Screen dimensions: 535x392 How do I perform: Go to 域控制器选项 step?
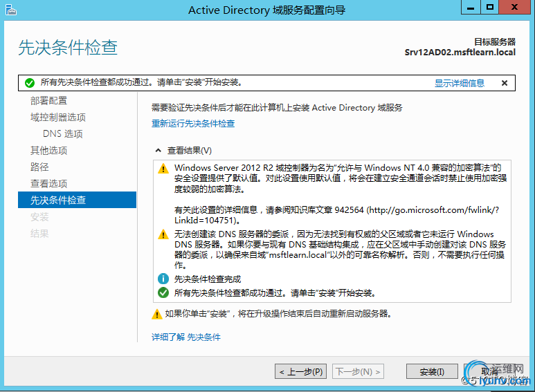[58, 118]
